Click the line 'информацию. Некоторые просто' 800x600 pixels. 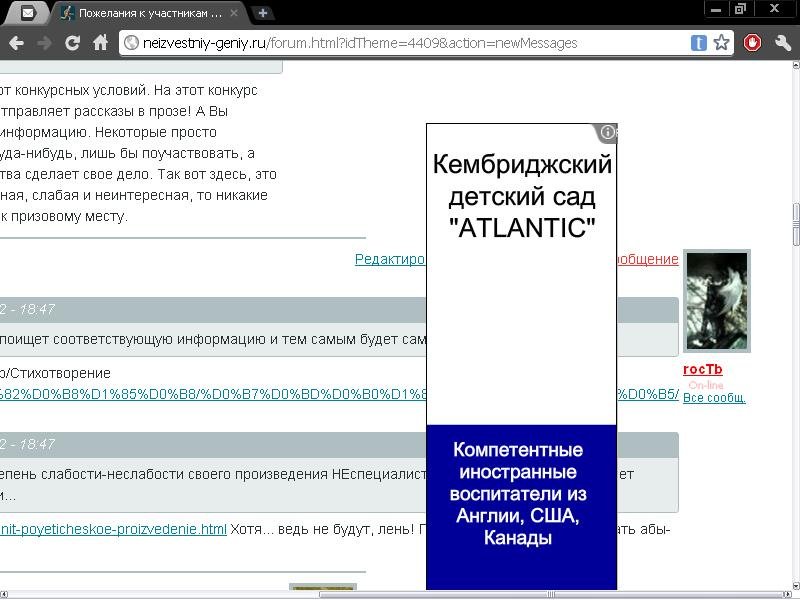pos(108,132)
